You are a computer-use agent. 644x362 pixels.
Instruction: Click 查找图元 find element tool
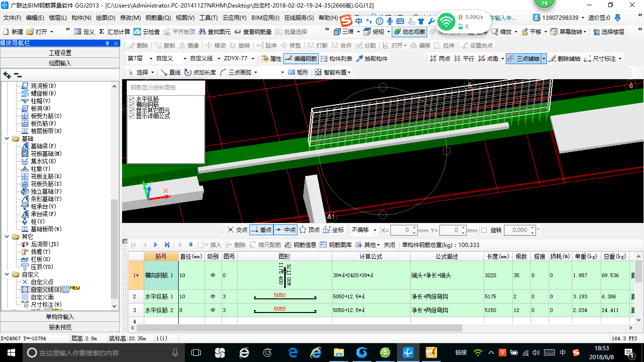(215, 32)
